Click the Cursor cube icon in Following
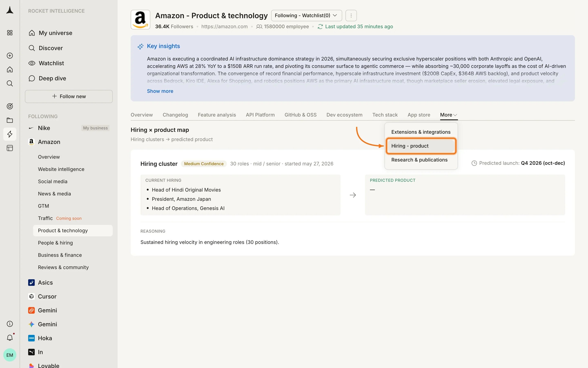This screenshot has height=368, width=588. tap(31, 296)
